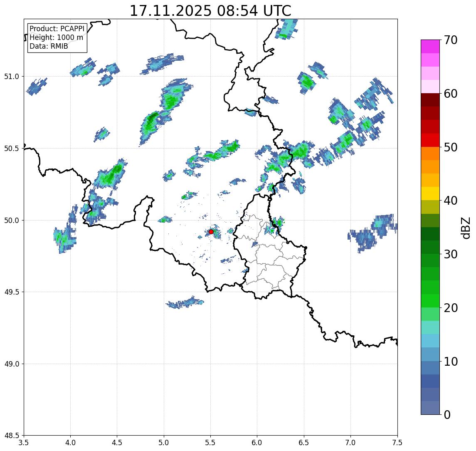The height and width of the screenshot is (451, 476).
Task: Click the longitude axis label 5.0
Action: [x=164, y=443]
